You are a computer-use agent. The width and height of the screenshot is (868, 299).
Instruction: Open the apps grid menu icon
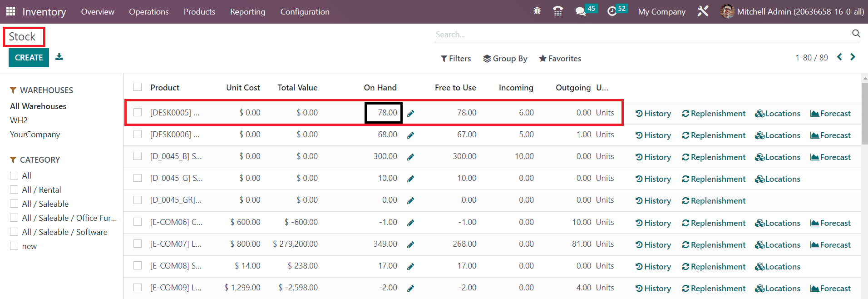click(x=10, y=11)
